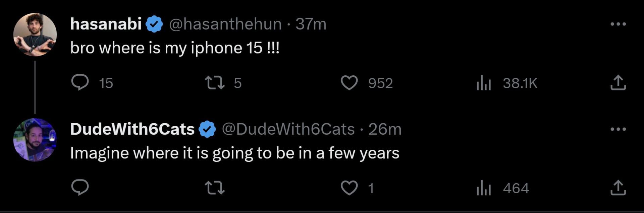Like hasanabi's tweet with 952 likes
644x213 pixels.
coord(349,83)
